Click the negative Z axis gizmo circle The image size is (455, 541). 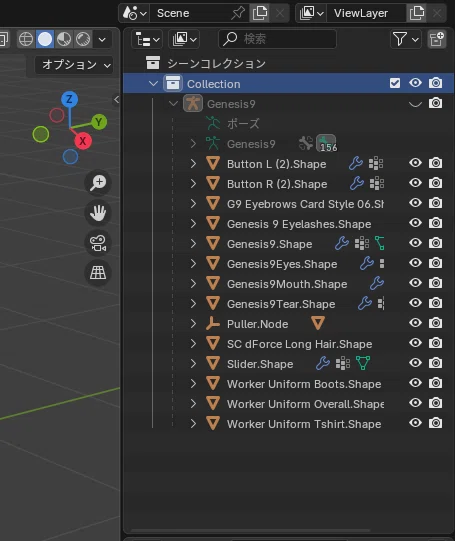pos(70,157)
